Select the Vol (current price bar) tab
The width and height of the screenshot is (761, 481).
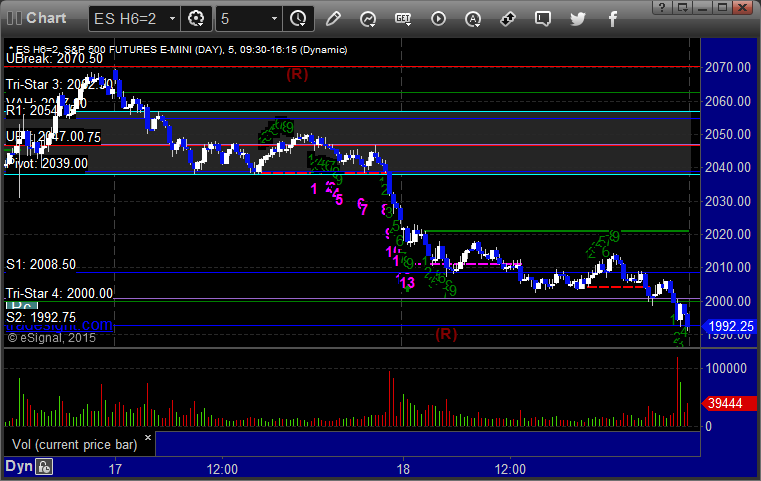click(x=75, y=445)
